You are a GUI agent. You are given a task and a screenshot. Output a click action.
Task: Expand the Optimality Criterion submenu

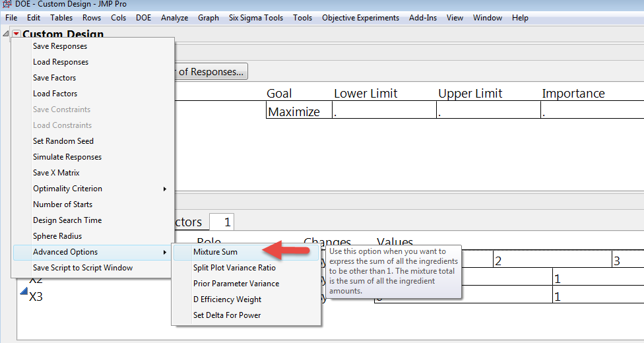click(x=94, y=189)
